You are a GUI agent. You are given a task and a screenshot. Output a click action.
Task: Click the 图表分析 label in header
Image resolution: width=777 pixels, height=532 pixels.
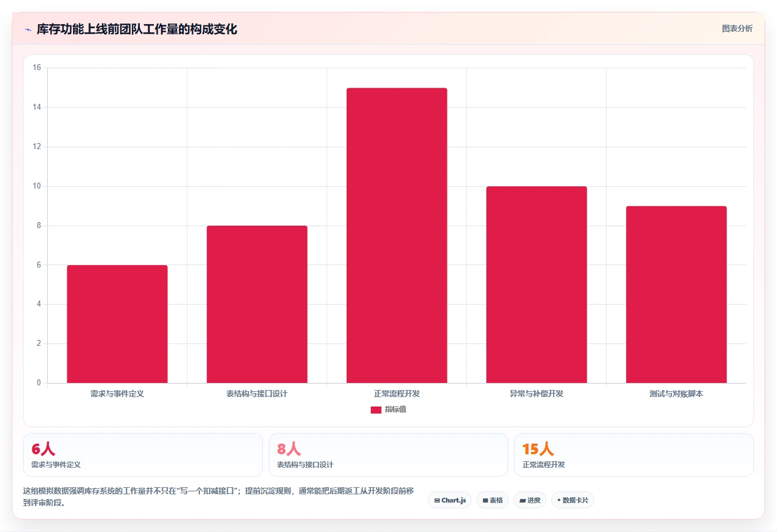(737, 28)
